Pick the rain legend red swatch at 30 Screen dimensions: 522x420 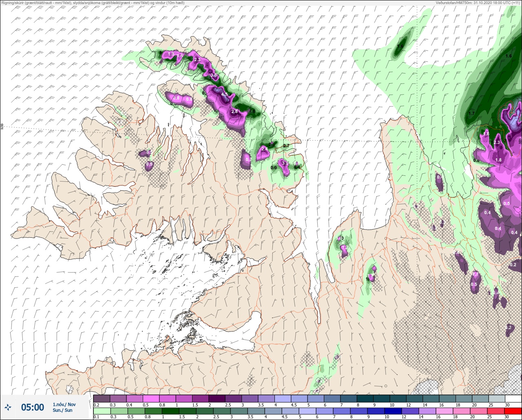513,411
